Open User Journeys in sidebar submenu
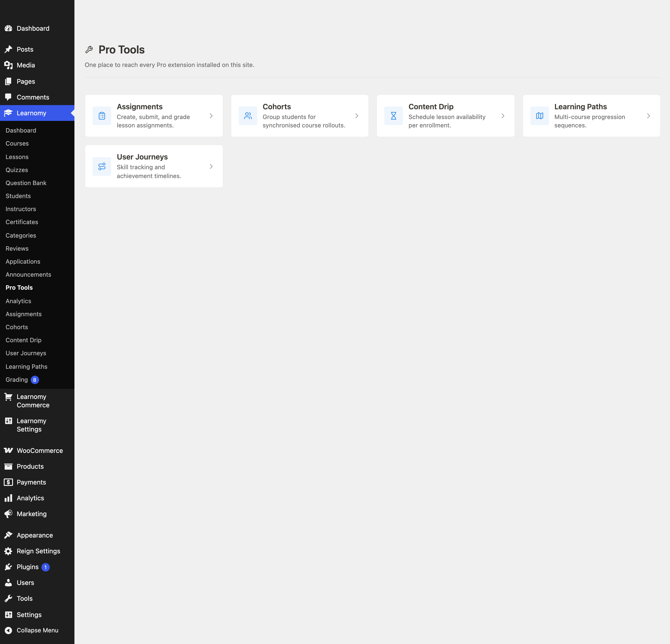 26,353
